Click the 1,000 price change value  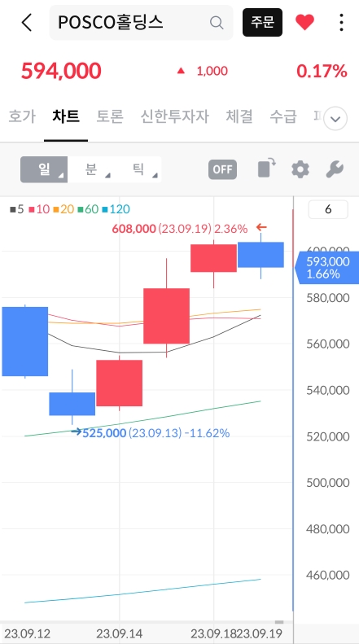click(212, 71)
